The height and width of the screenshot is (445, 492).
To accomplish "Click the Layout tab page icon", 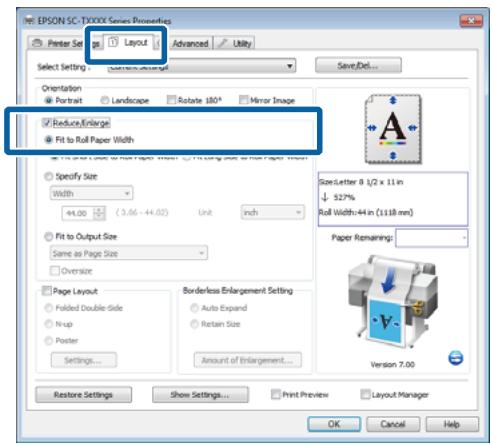I will click(x=114, y=42).
